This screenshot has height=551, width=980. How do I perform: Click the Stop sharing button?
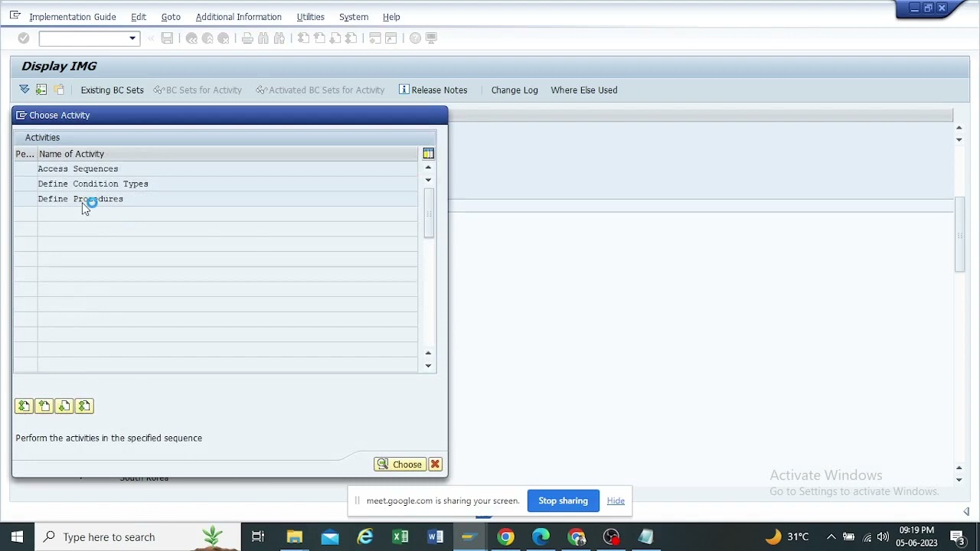click(x=563, y=500)
